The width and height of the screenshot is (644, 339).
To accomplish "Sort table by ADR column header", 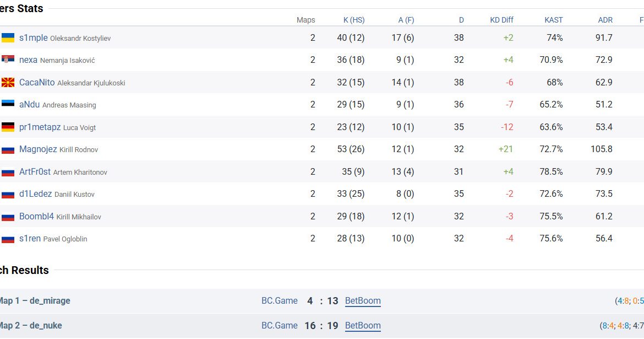I will [x=605, y=20].
